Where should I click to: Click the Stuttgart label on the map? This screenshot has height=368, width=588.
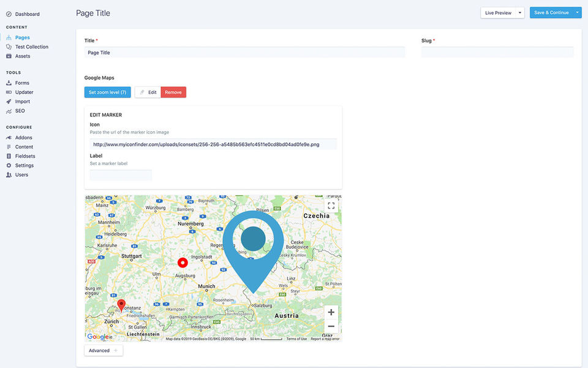pyautogui.click(x=132, y=256)
